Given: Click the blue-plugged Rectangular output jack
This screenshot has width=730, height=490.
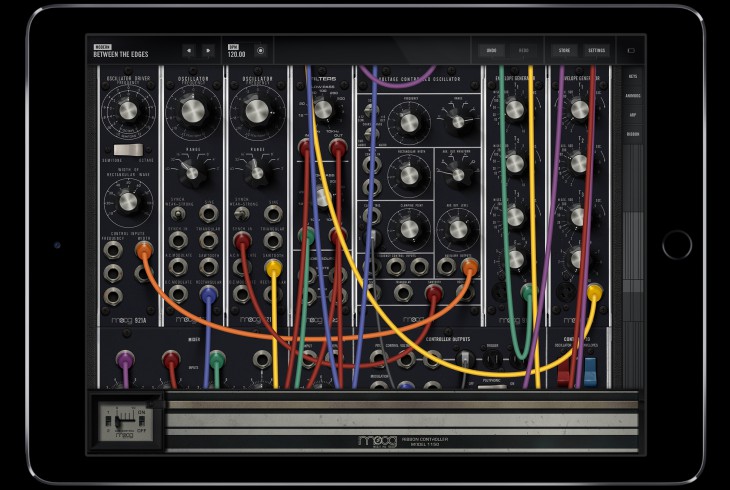Looking at the screenshot, I should (x=208, y=294).
